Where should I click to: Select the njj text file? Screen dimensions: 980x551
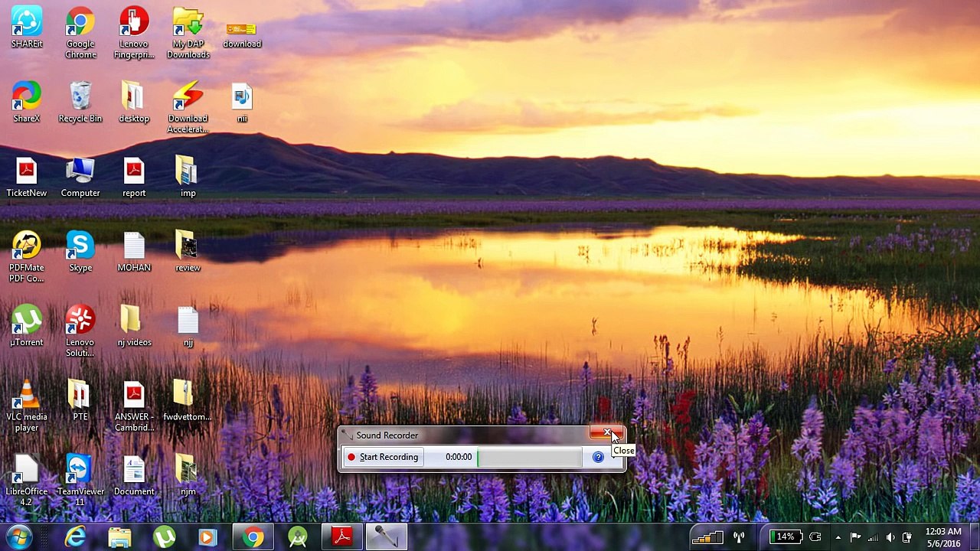[188, 326]
